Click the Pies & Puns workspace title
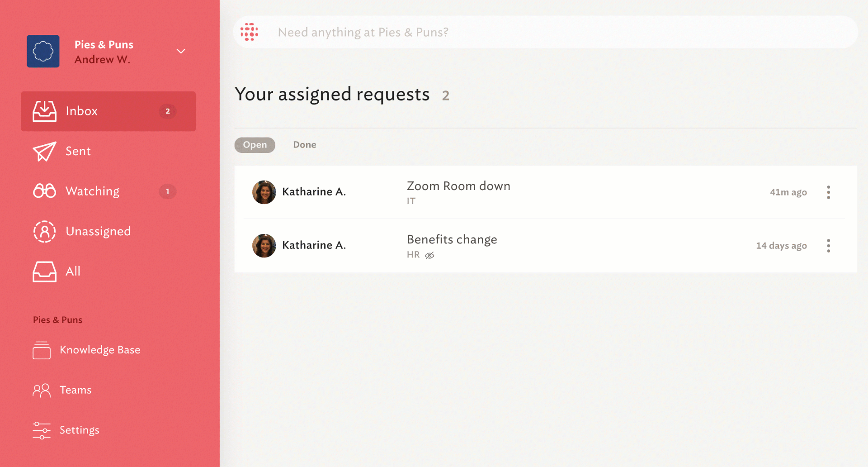Screen dimensions: 868x467 pyautogui.click(x=104, y=45)
